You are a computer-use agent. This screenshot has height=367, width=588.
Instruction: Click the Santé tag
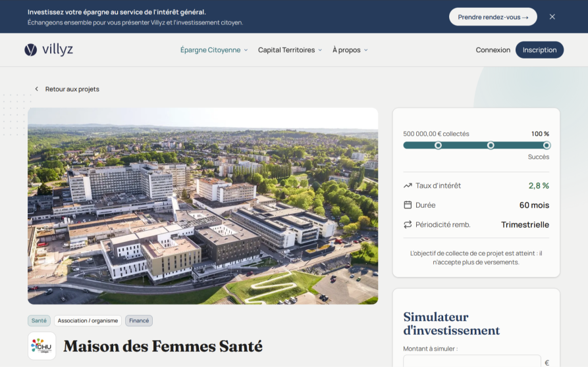(x=39, y=320)
